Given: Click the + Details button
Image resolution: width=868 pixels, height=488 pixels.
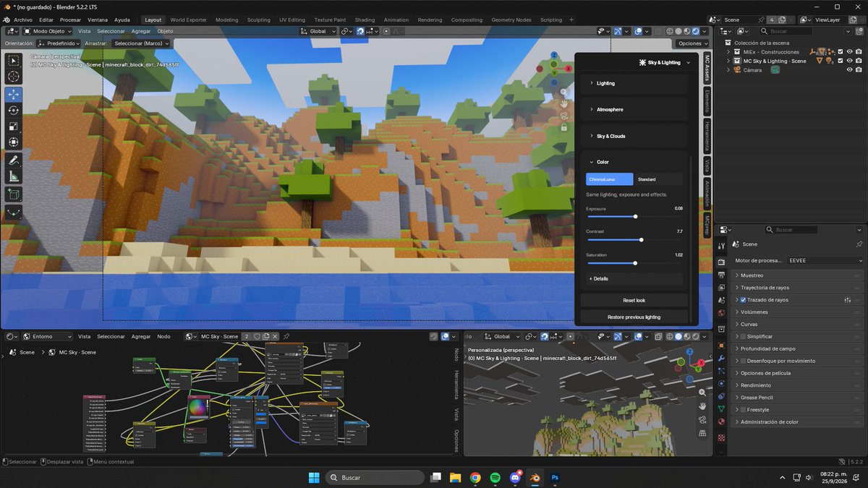Looking at the screenshot, I should click(x=634, y=278).
